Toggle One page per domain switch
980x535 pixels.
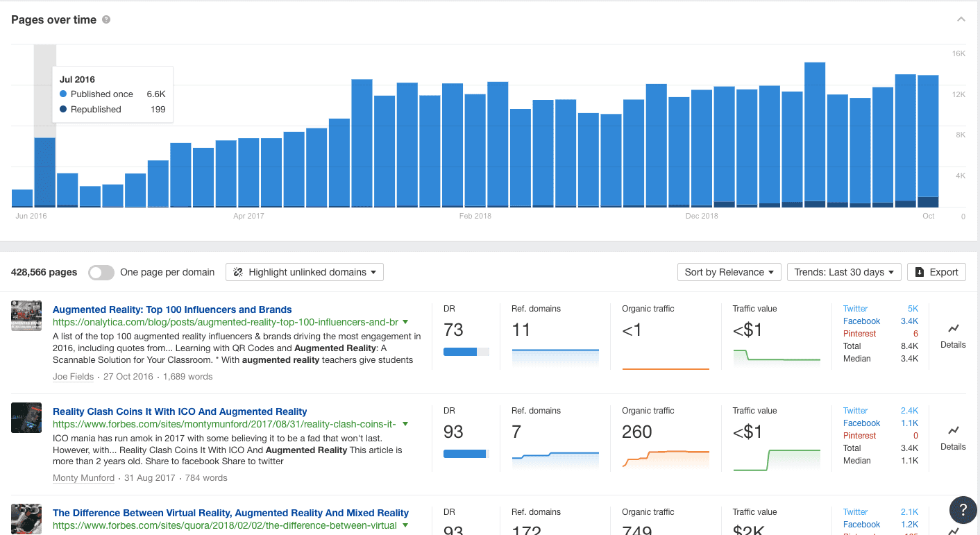coord(101,273)
